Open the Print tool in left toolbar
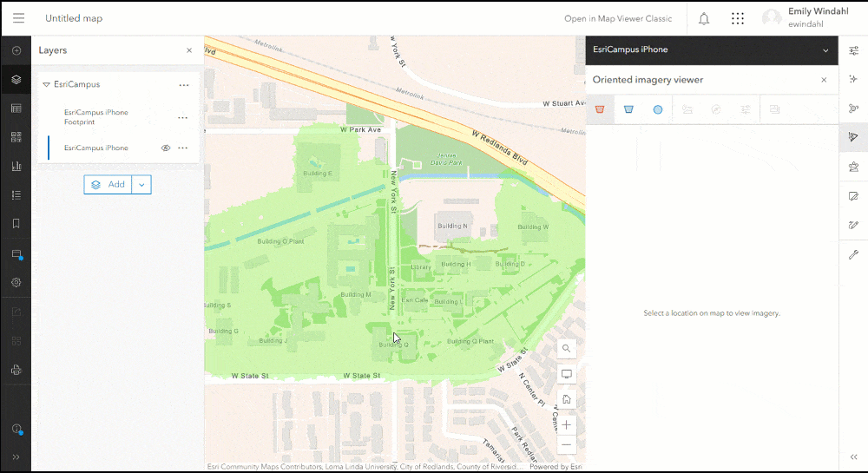This screenshot has width=868, height=473. [16, 370]
